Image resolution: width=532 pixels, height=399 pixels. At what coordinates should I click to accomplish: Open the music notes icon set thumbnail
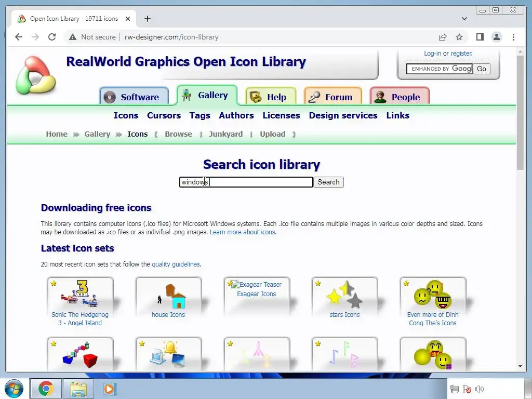tap(345, 354)
